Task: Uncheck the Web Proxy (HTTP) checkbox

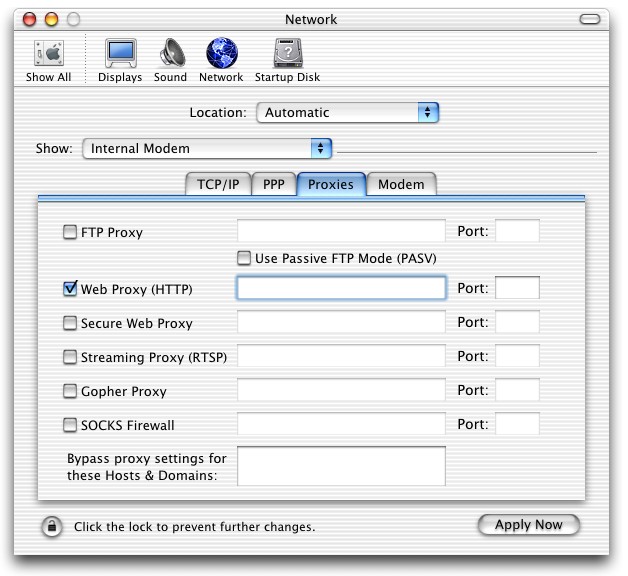Action: click(70, 289)
